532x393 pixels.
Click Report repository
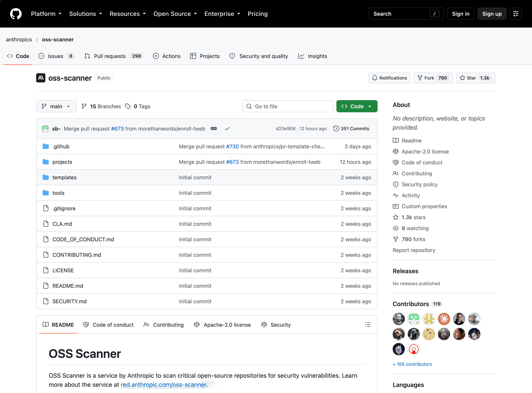tap(414, 250)
